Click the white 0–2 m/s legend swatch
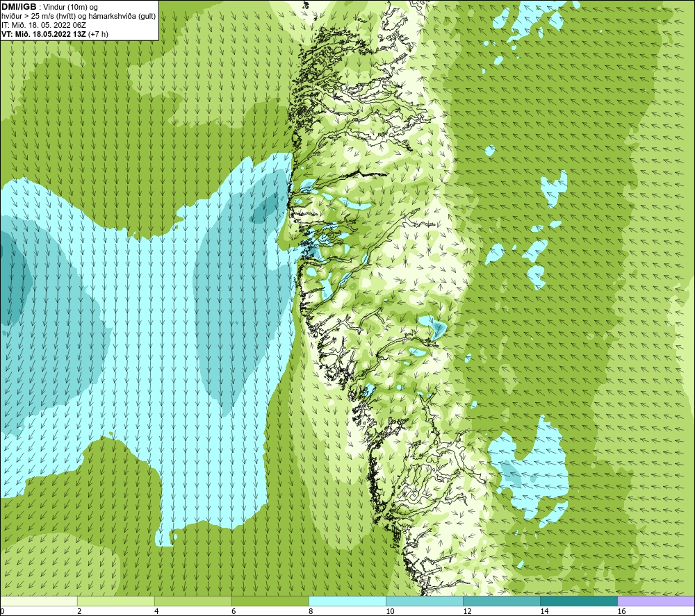This screenshot has width=695, height=616. click(38, 601)
